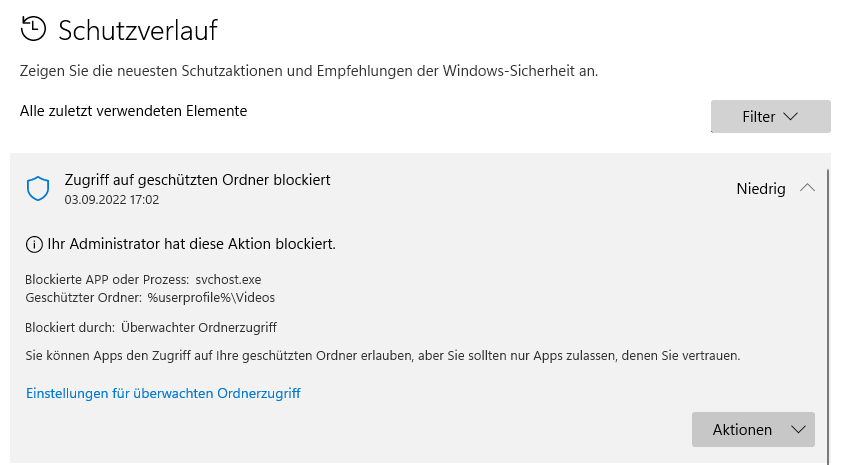
Task: Click the Blockiert durch Überwachter Ordnerzugriff line
Action: (x=151, y=326)
